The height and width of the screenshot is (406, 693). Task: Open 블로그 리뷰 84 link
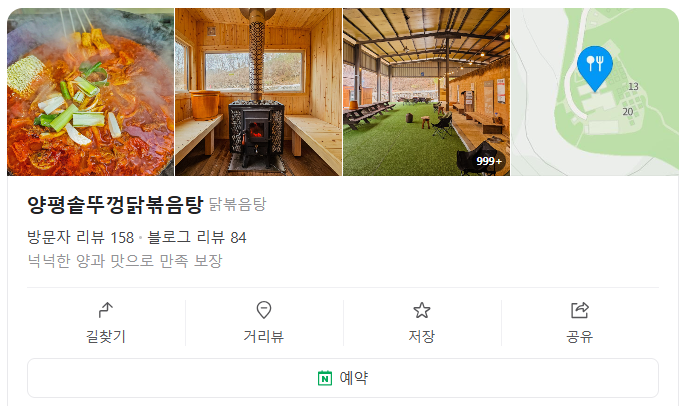coord(197,238)
